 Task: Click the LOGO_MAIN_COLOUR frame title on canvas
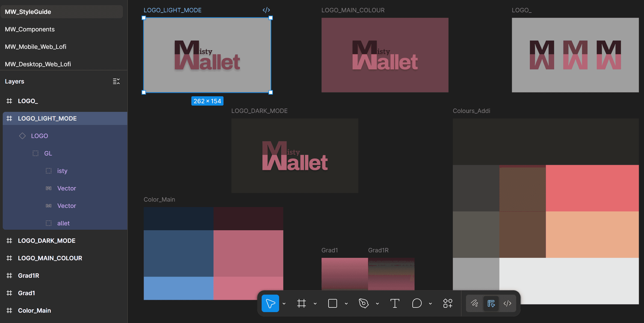(x=353, y=10)
